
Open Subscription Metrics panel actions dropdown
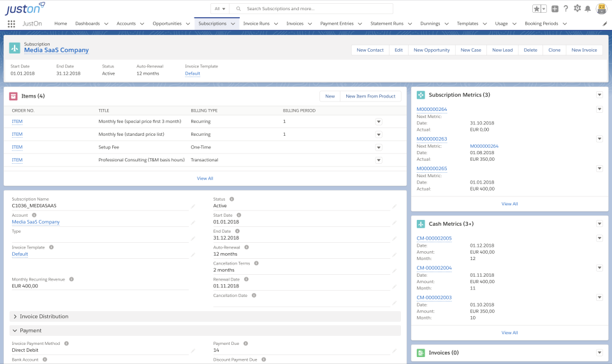[599, 95]
